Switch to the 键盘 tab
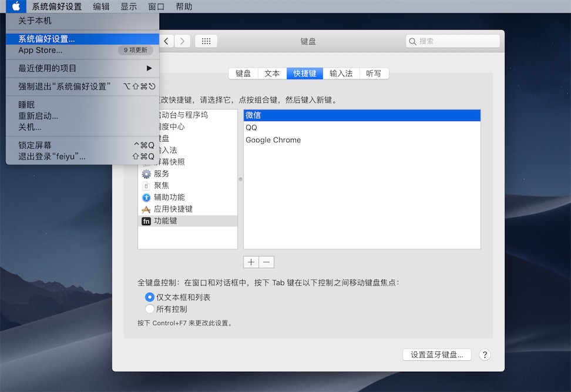This screenshot has height=392, width=571. click(243, 73)
